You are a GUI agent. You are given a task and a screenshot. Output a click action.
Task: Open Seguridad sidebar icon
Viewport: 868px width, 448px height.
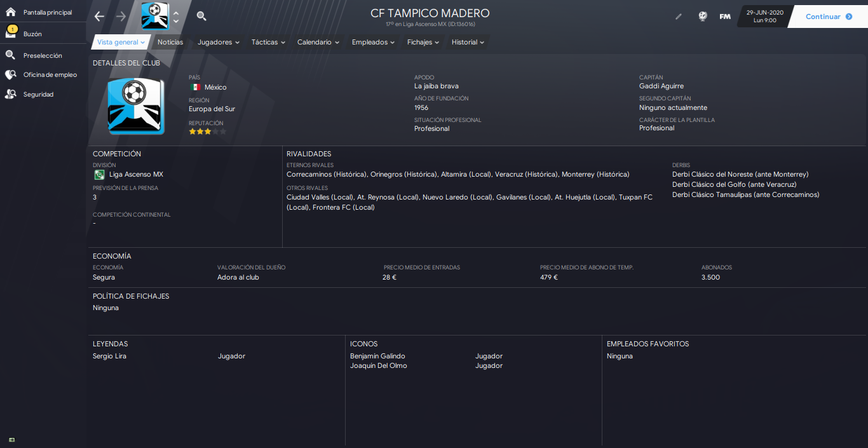10,94
